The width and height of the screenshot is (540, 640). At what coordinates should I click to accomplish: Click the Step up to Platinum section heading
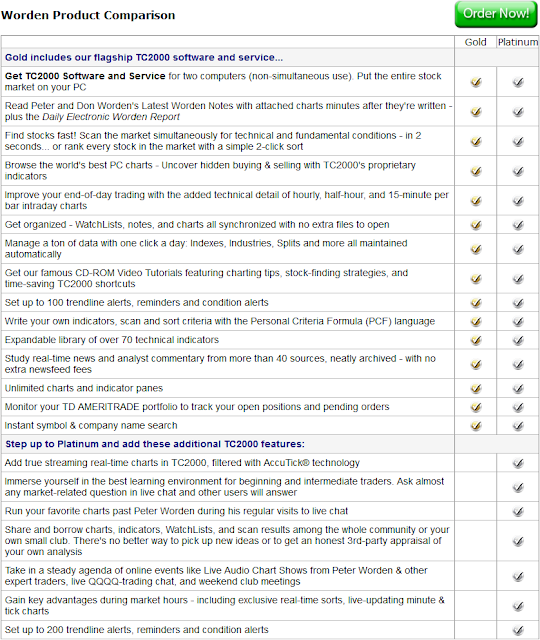click(155, 444)
